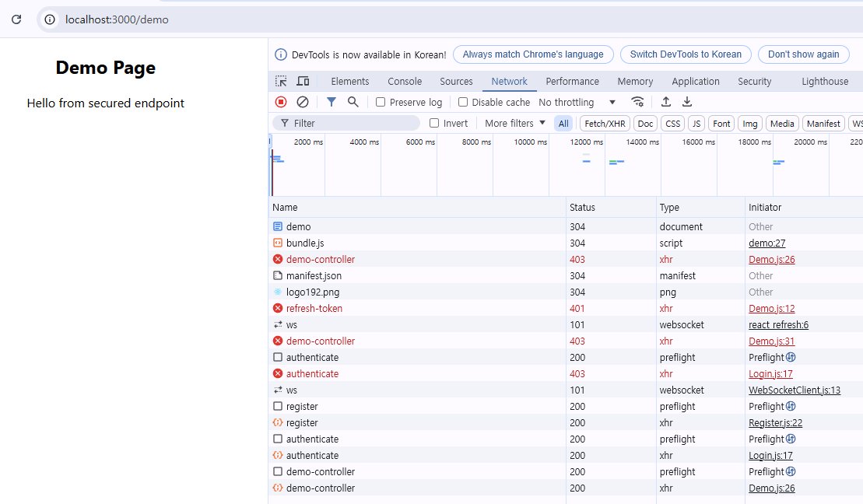Open the Application tab

(696, 81)
